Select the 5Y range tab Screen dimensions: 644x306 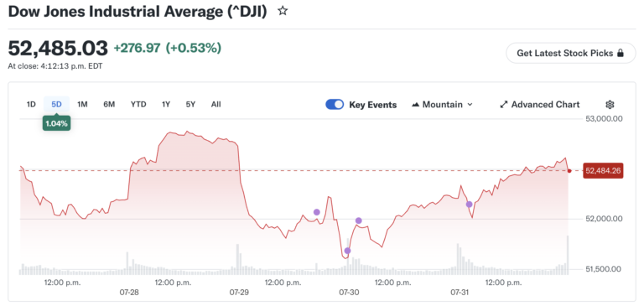pyautogui.click(x=190, y=104)
